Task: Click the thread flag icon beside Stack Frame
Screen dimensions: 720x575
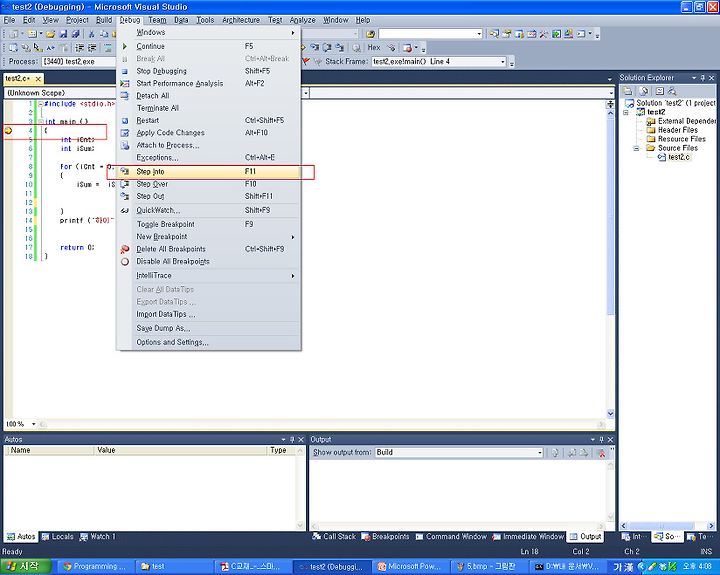Action: (x=306, y=61)
